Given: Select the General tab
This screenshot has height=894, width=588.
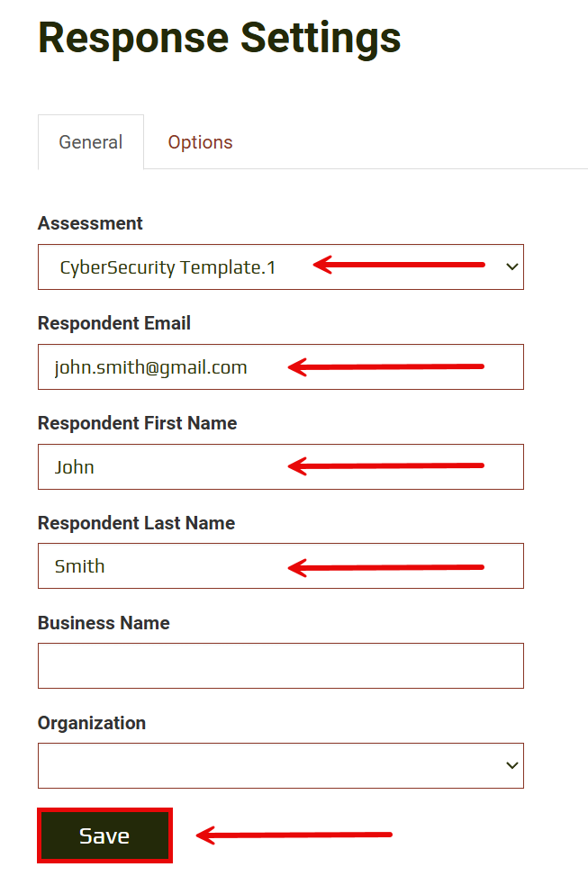Looking at the screenshot, I should tap(91, 142).
